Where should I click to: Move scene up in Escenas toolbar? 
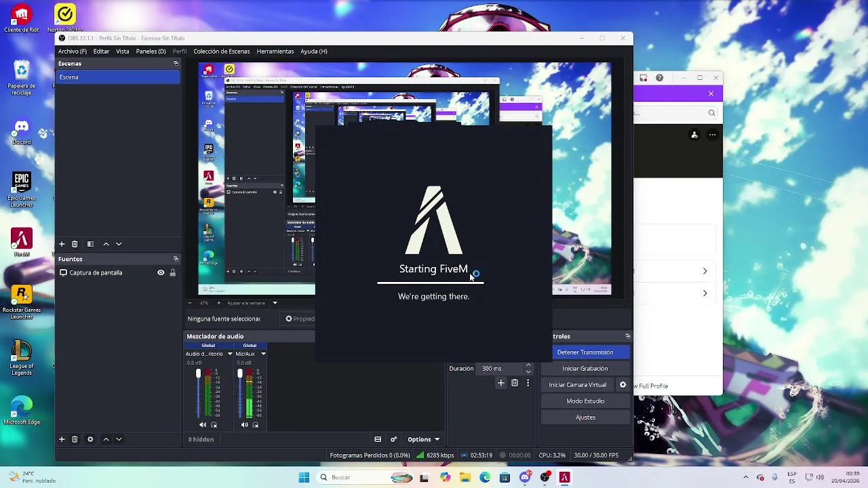coord(106,244)
